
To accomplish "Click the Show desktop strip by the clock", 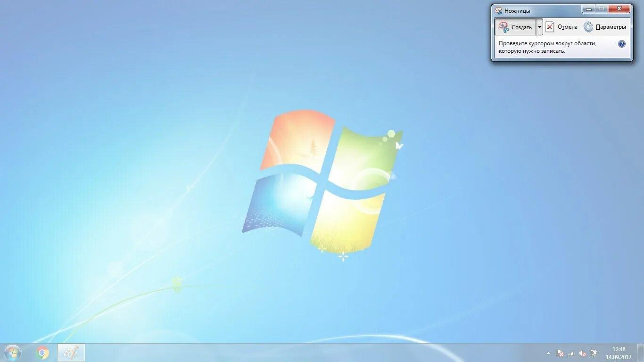I will pyautogui.click(x=640, y=353).
